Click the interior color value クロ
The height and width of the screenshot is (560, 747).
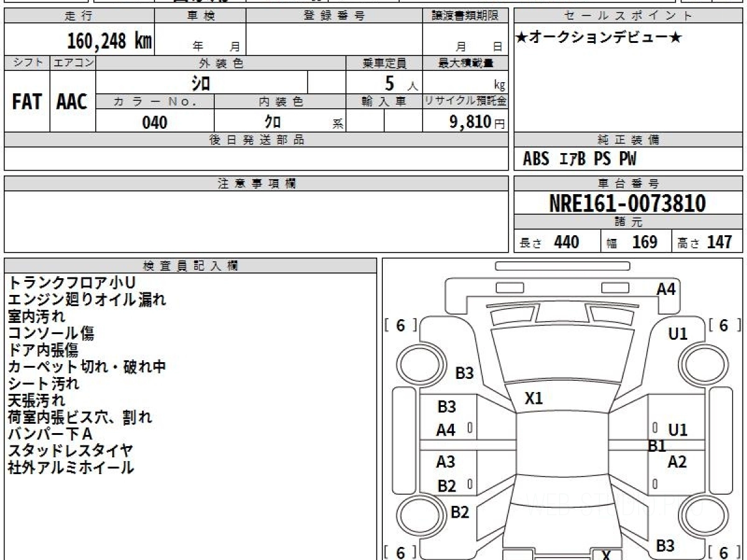point(273,123)
